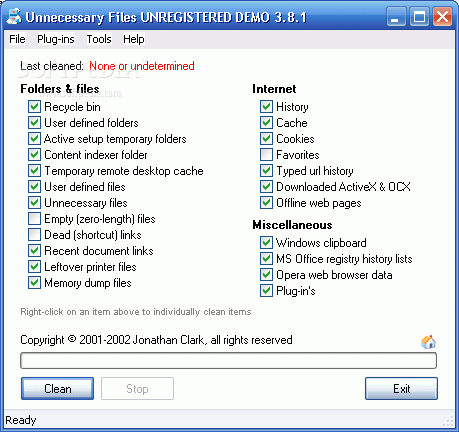Uncheck Opera web browser data
The image size is (459, 432).
[266, 275]
